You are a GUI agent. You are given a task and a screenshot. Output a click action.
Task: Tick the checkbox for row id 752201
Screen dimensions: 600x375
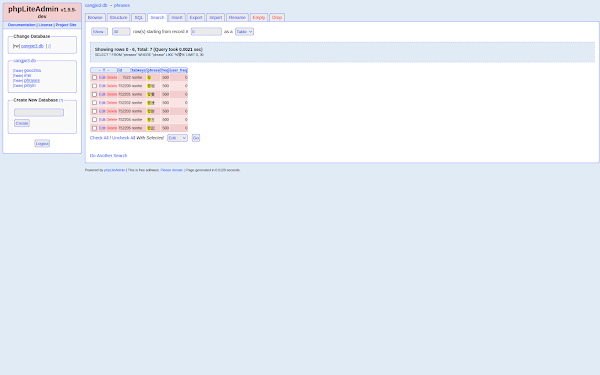pyautogui.click(x=94, y=95)
